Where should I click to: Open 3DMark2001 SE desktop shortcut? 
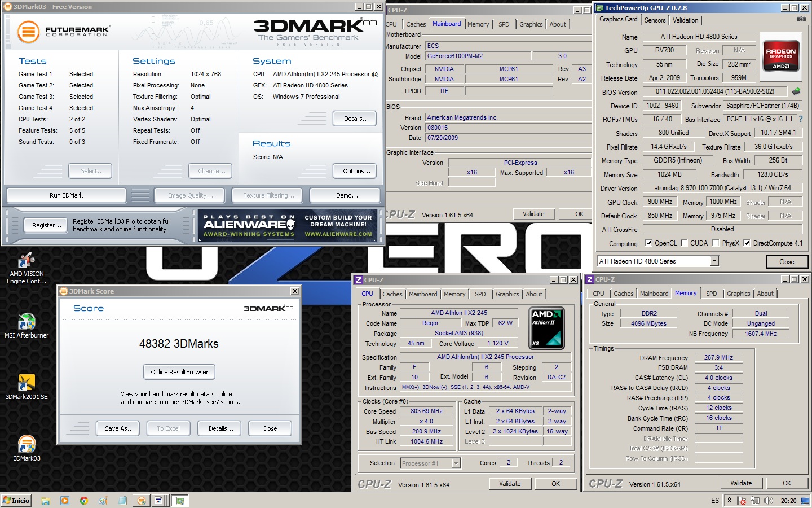[27, 387]
